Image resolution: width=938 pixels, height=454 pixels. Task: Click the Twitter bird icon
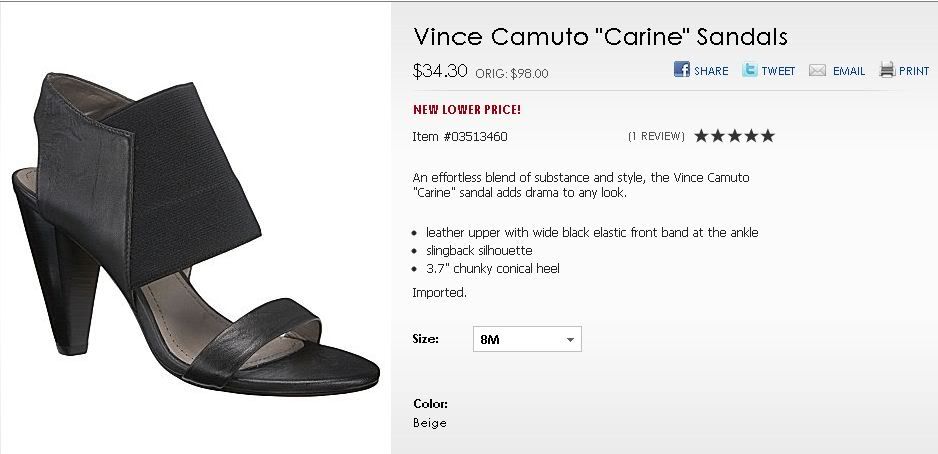coord(750,70)
